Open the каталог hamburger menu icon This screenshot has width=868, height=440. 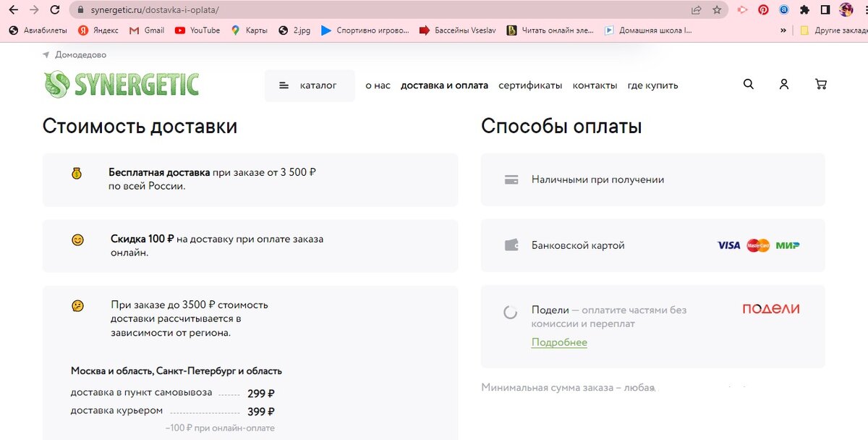pyautogui.click(x=284, y=85)
